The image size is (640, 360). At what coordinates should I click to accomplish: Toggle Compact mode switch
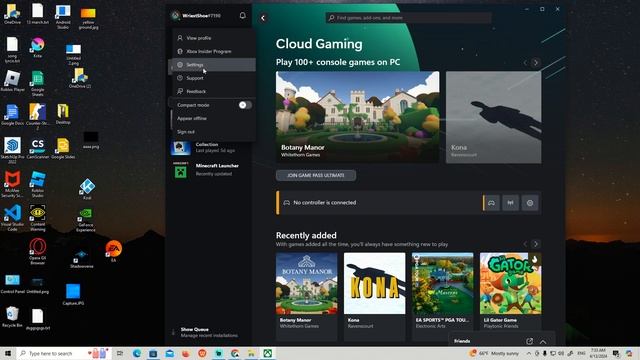pyautogui.click(x=245, y=105)
